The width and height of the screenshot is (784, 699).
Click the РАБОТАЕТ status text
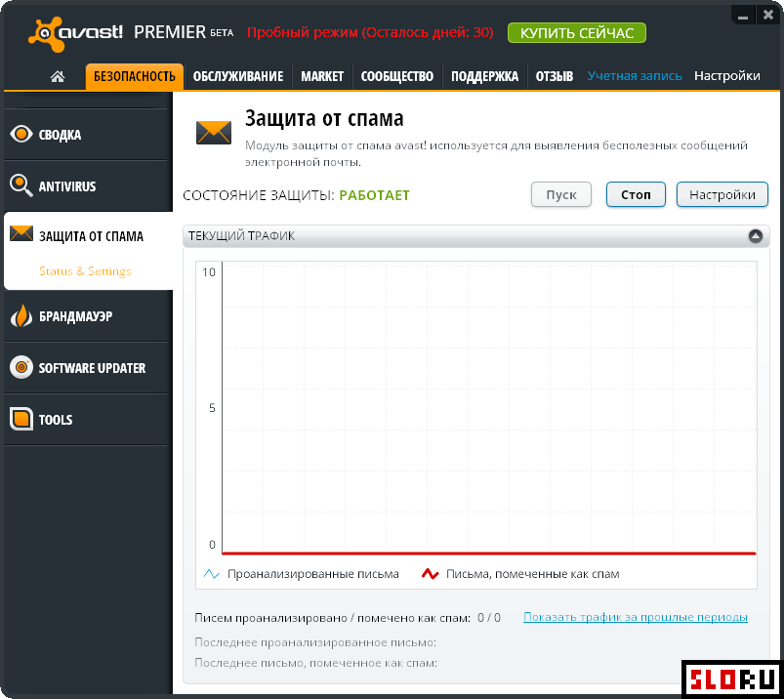pyautogui.click(x=375, y=195)
